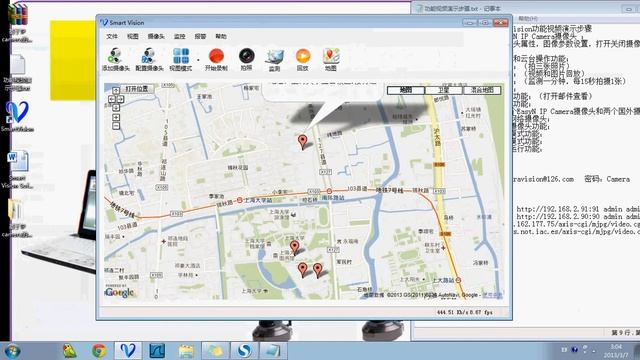
Task: Open the 摄像头 menu
Action: [156, 36]
